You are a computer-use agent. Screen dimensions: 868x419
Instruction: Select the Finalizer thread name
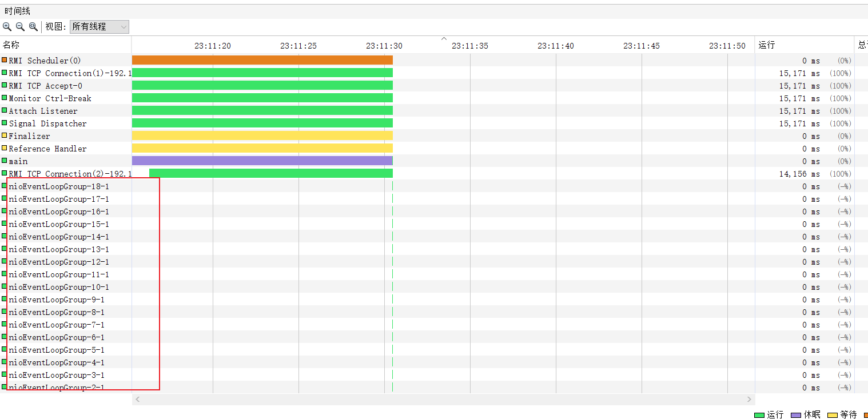point(30,136)
